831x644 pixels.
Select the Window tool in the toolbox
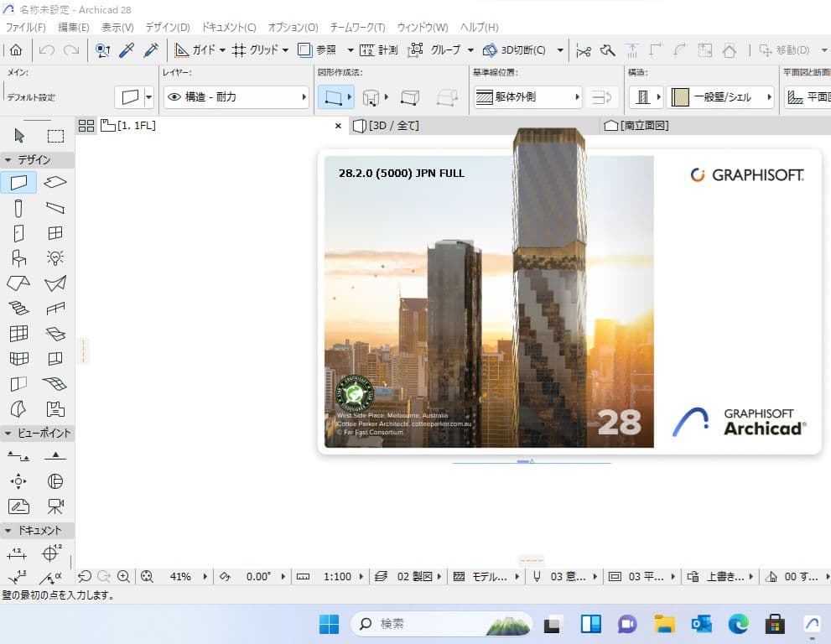[x=55, y=233]
